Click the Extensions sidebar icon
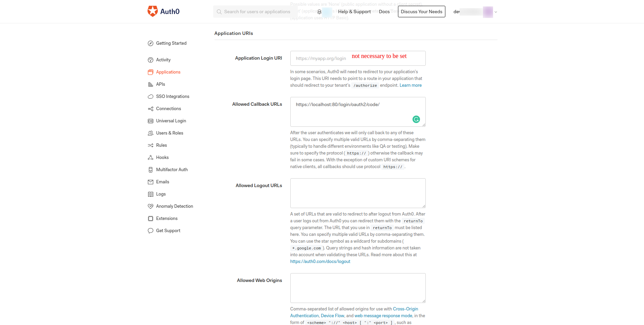The width and height of the screenshot is (644, 325). coord(151,219)
